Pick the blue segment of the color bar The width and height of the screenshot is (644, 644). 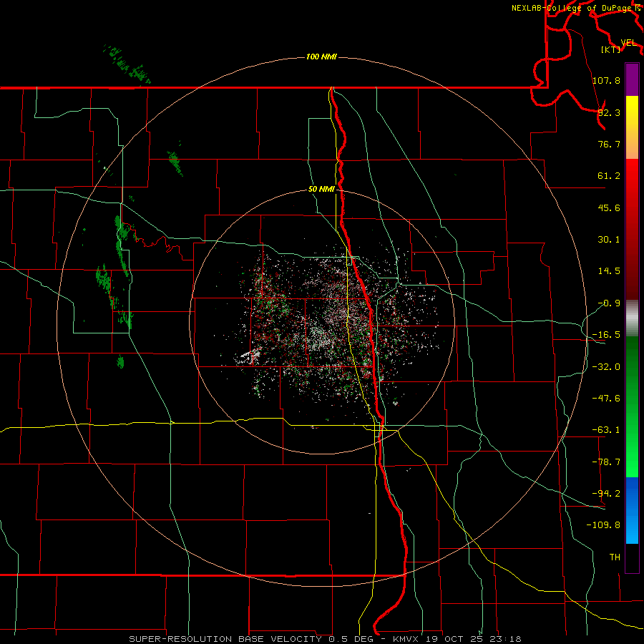632,510
